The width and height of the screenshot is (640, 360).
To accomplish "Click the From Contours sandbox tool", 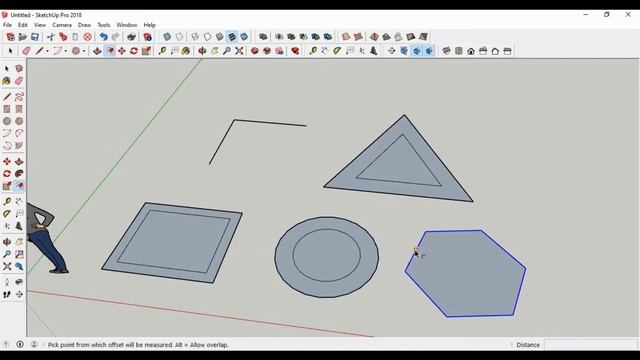I will [346, 37].
